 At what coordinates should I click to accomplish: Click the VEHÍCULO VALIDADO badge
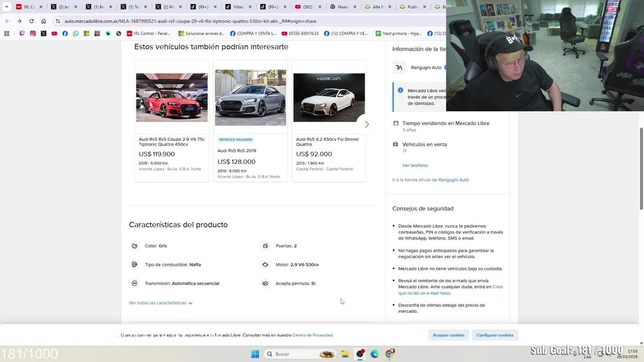coord(236,140)
